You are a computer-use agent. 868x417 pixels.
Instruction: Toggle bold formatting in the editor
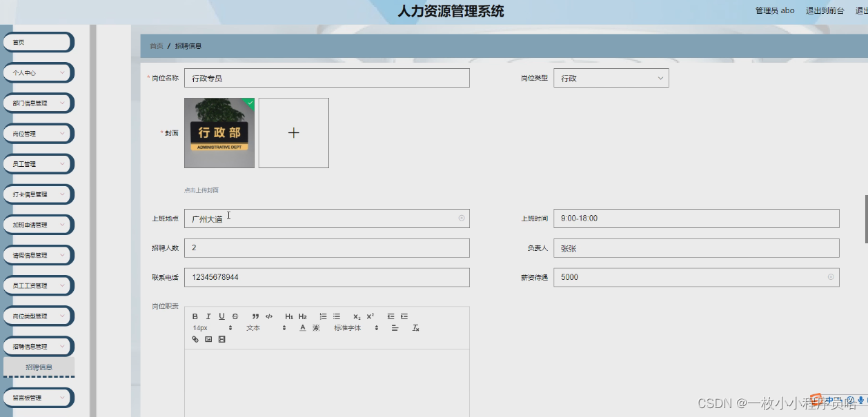tap(195, 316)
